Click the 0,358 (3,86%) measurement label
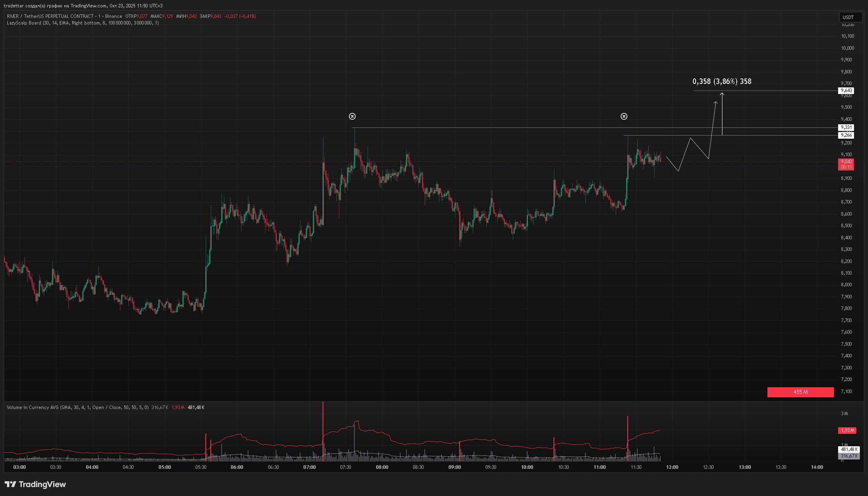 click(x=722, y=82)
